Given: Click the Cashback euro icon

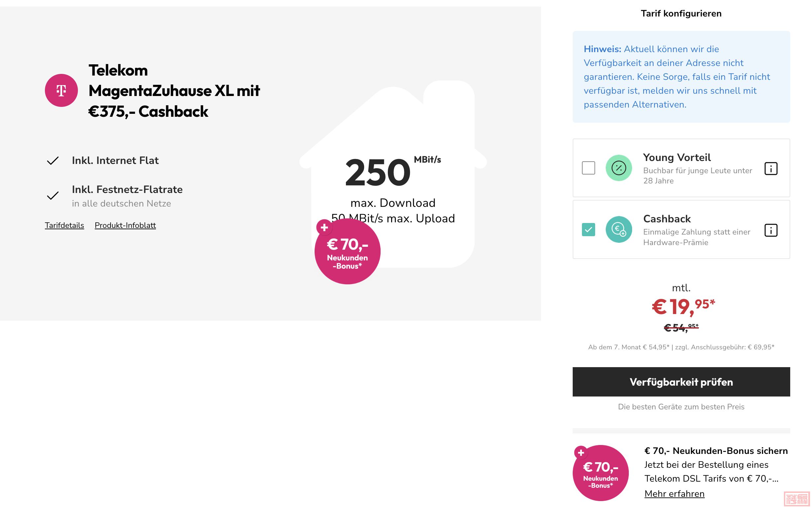Looking at the screenshot, I should (x=619, y=230).
